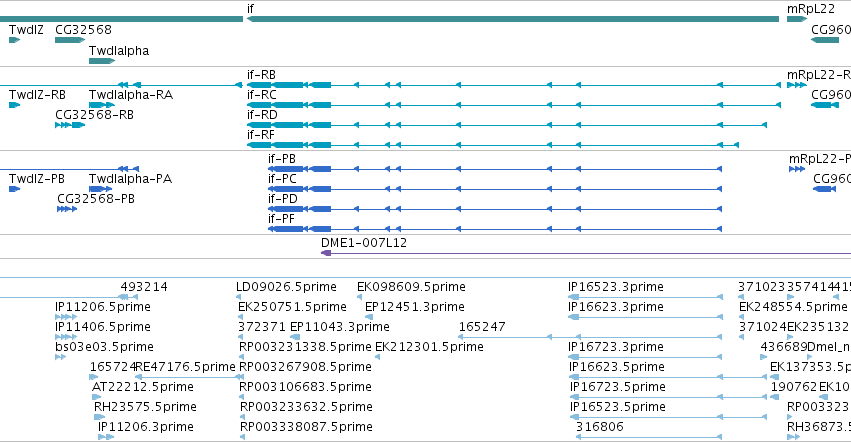
Task: Select the TwdlZ-RB transcript label
Action: pyautogui.click(x=37, y=94)
